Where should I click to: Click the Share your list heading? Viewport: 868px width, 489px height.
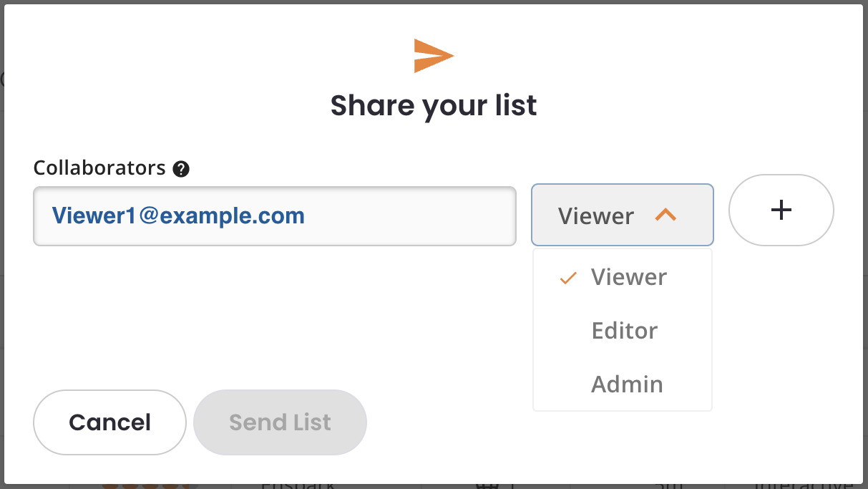click(434, 106)
